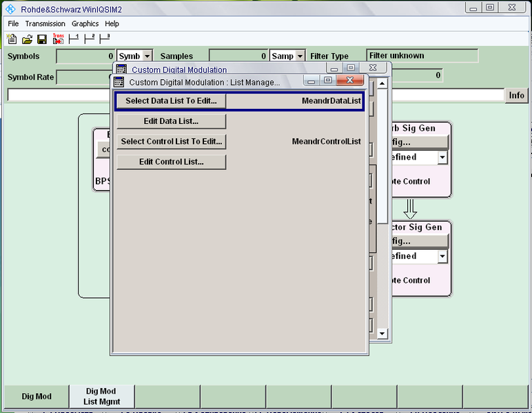Viewport: 532px width, 413px height.
Task: Click the Save floppy disk icon
Action: (x=42, y=39)
